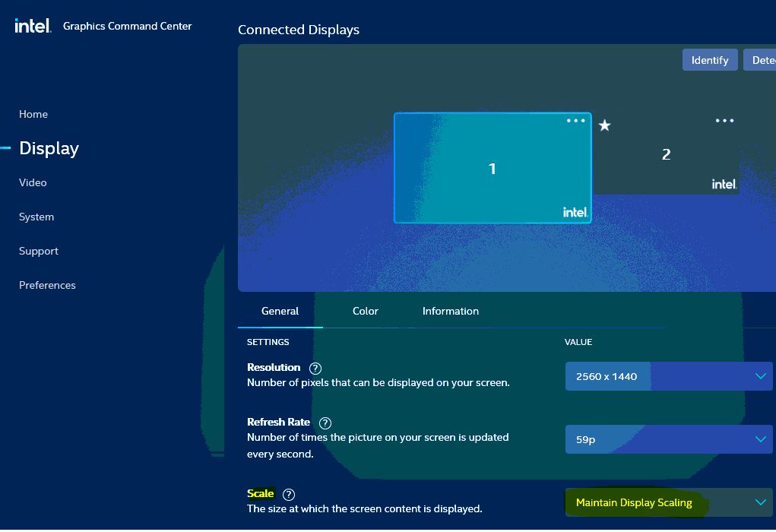Click the Intel logo in header
Screen dimensions: 776x532
click(x=32, y=26)
